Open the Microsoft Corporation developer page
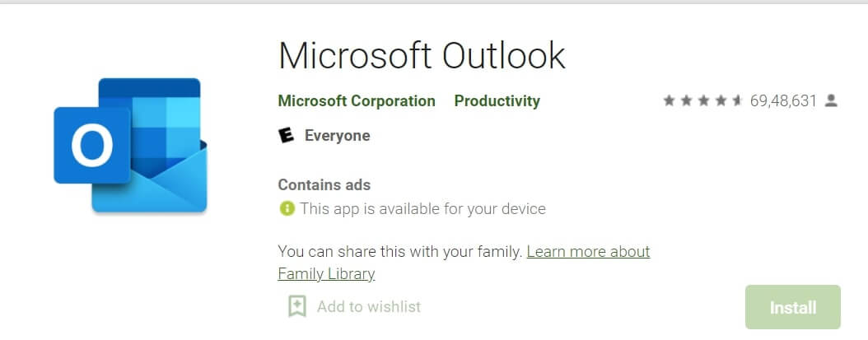The height and width of the screenshot is (340, 868). (x=357, y=101)
